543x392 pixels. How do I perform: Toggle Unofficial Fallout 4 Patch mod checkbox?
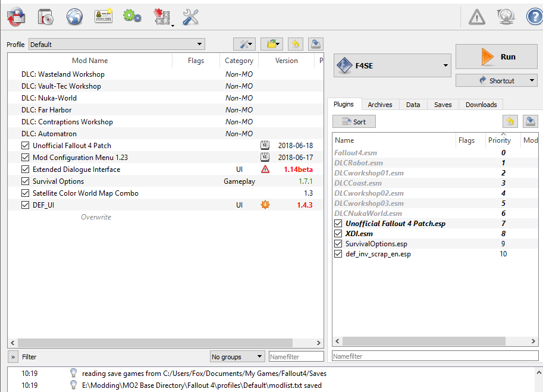click(x=26, y=146)
